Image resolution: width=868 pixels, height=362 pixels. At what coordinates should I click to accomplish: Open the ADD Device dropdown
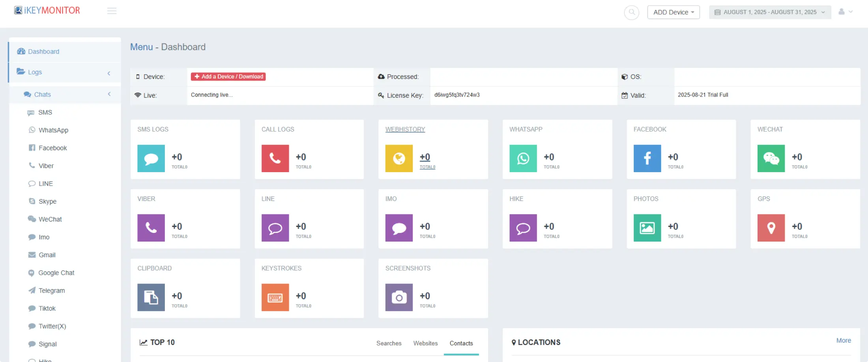point(673,12)
